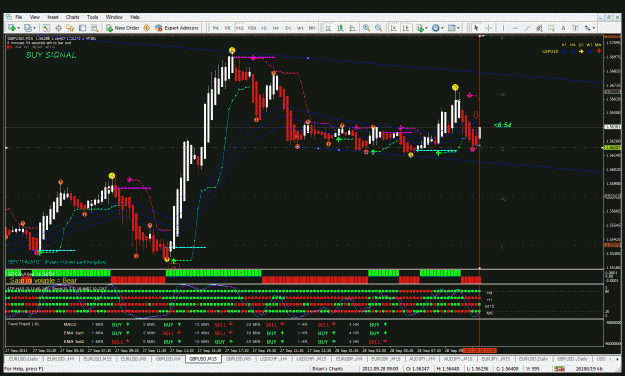Select the Crosshair tool

click(488, 28)
